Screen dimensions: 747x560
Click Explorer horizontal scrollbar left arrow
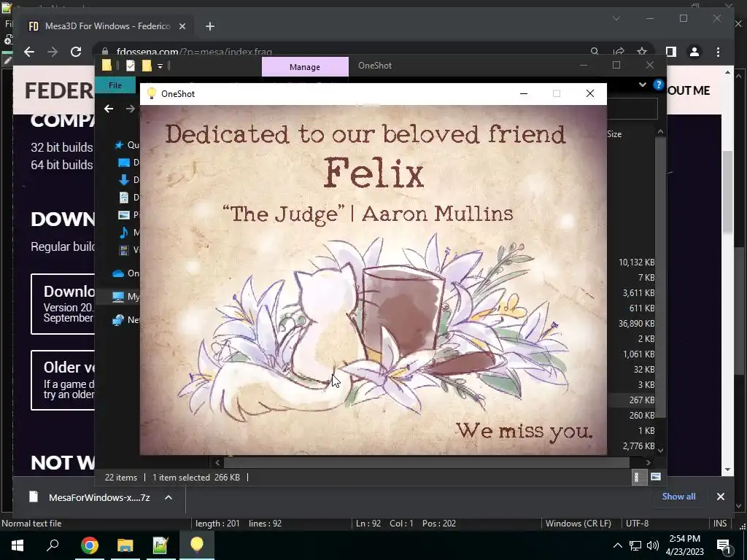pos(217,462)
